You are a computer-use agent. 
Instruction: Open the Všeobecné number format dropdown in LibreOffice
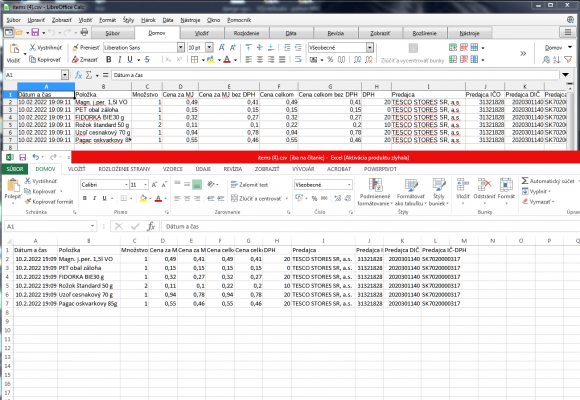click(x=370, y=47)
